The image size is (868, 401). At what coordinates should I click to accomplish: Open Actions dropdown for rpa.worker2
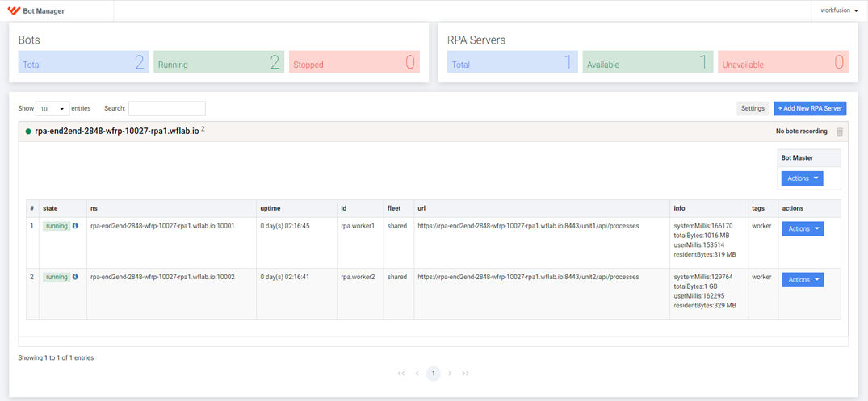tap(803, 280)
